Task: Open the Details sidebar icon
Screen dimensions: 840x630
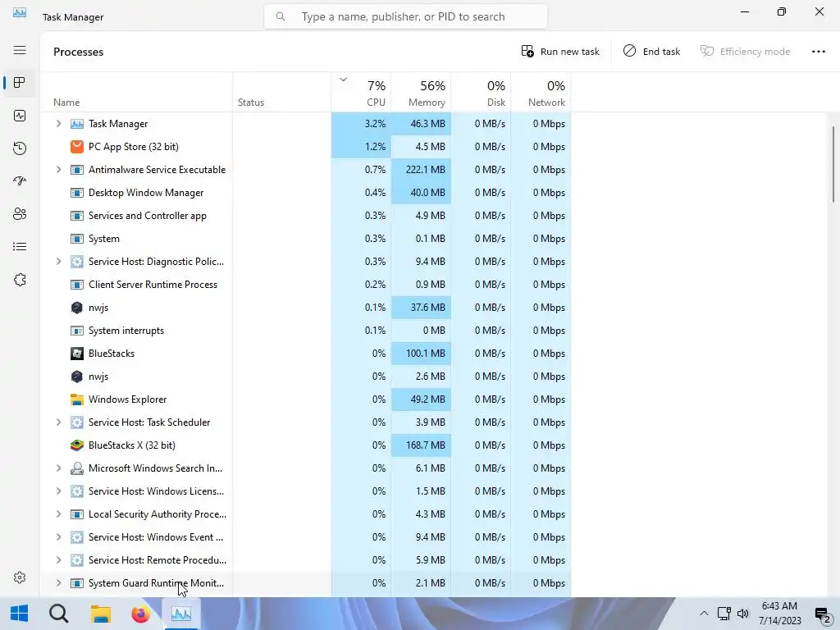Action: (20, 246)
